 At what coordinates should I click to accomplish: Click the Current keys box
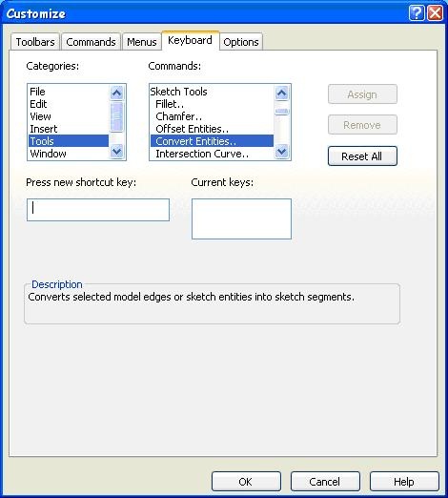coord(241,218)
